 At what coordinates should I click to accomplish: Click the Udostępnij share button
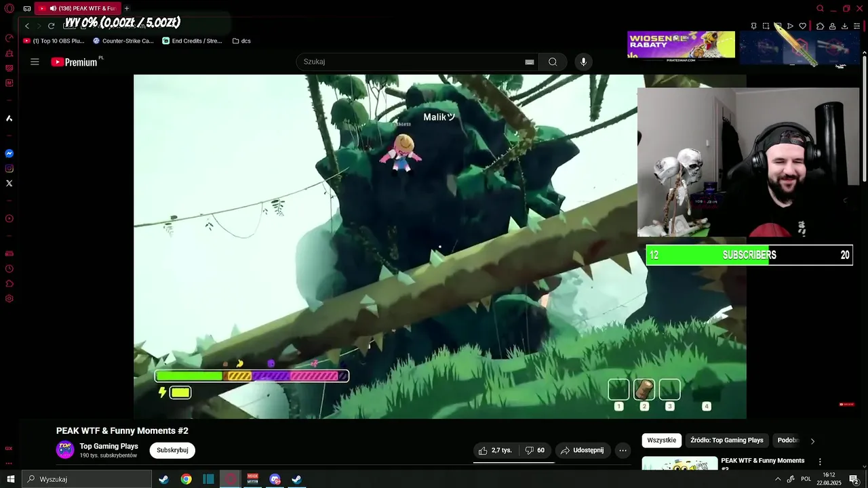coord(582,450)
